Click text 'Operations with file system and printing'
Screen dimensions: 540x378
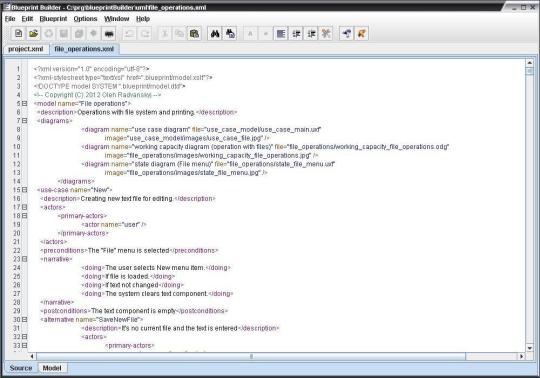(136, 112)
